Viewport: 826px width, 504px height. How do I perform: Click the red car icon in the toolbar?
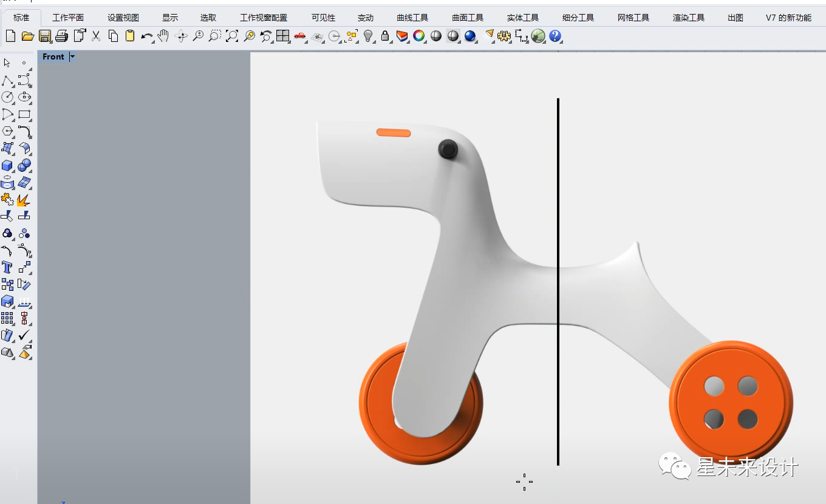[x=299, y=36]
